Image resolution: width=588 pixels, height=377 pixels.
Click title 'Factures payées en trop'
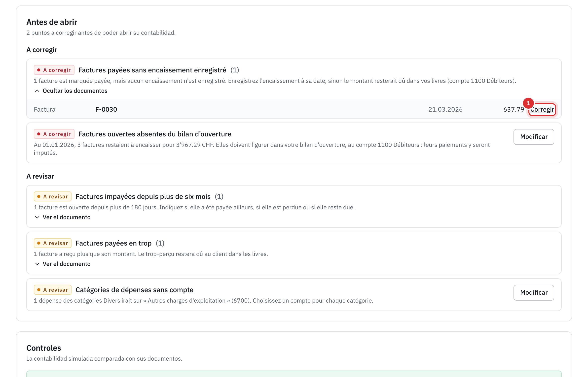(x=113, y=243)
